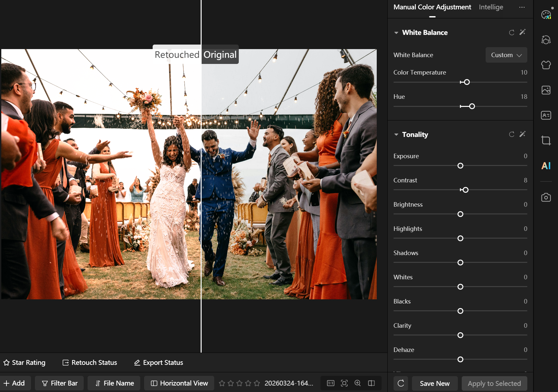This screenshot has height=392, width=558.
Task: Open the ID photo card tool
Action: click(546, 115)
